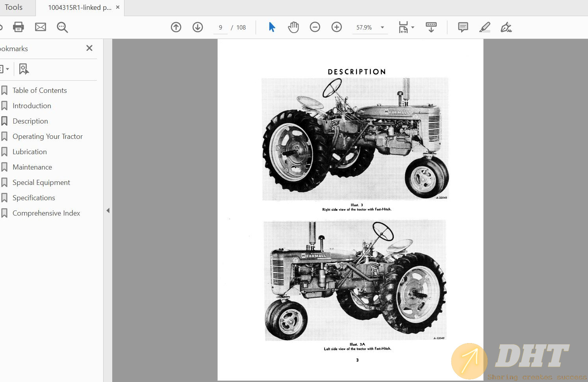Zoom out with the minus button
588x382 pixels.
coord(315,27)
